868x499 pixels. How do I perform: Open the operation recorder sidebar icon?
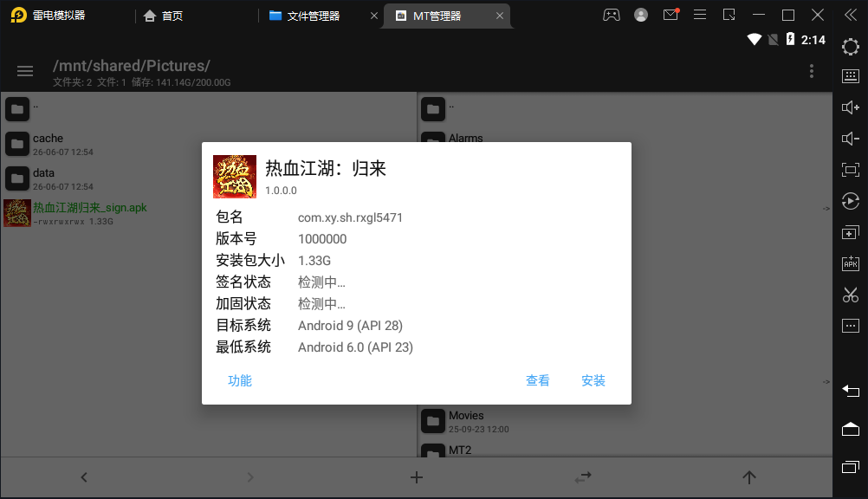tap(851, 201)
